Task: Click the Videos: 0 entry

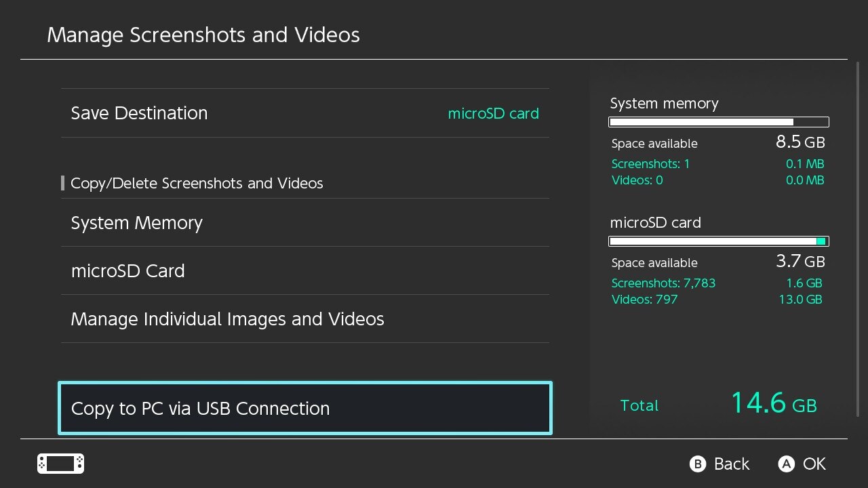Action: point(637,180)
